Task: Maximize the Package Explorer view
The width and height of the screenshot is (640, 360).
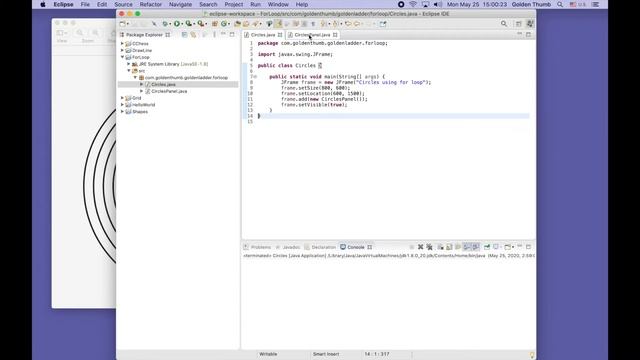Action: tap(232, 35)
